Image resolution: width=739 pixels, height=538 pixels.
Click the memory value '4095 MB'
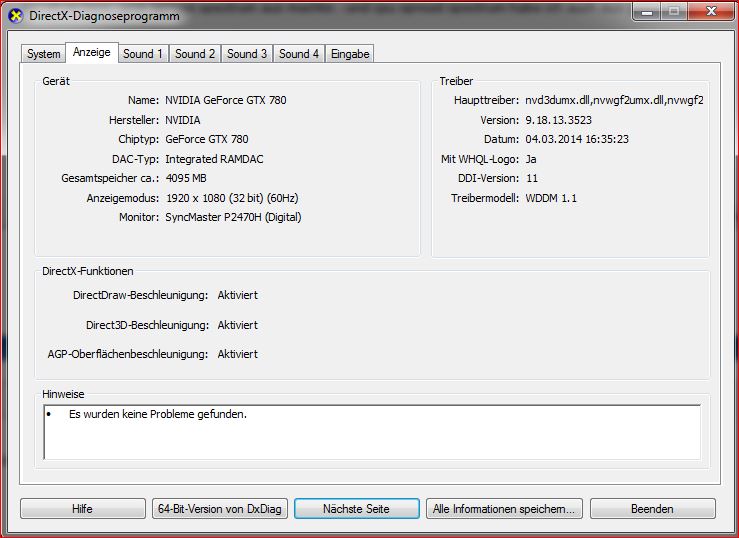coord(186,179)
